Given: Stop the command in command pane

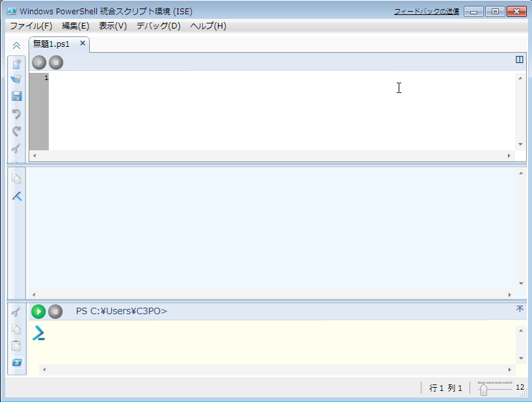Looking at the screenshot, I should (x=55, y=312).
